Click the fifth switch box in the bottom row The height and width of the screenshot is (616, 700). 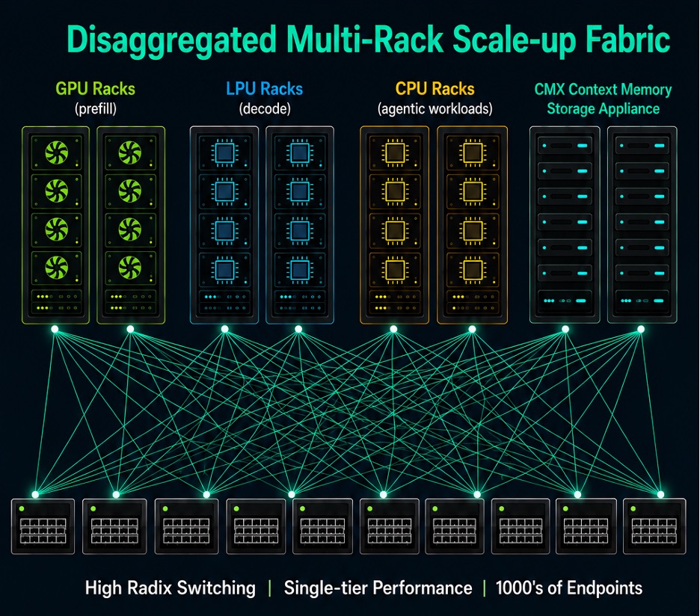click(x=322, y=526)
